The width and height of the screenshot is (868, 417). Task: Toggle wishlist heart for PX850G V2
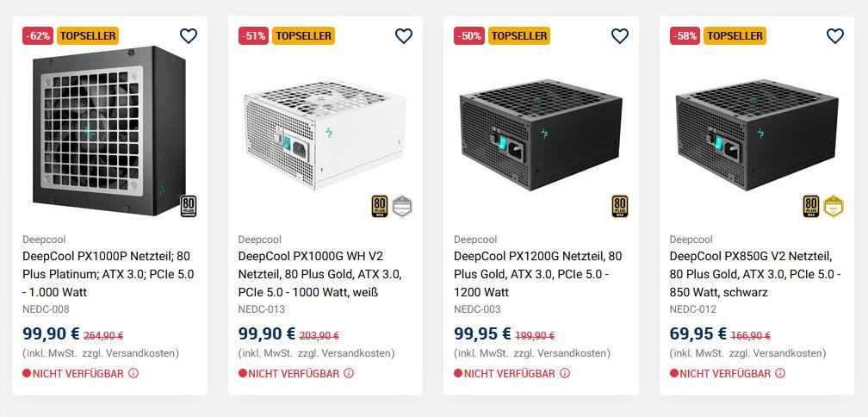[x=835, y=36]
